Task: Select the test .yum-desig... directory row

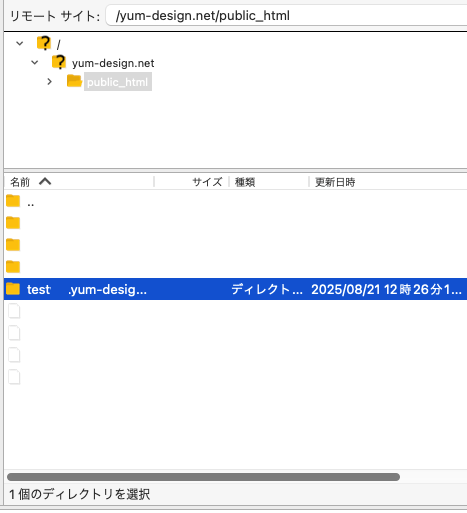Action: [235, 289]
